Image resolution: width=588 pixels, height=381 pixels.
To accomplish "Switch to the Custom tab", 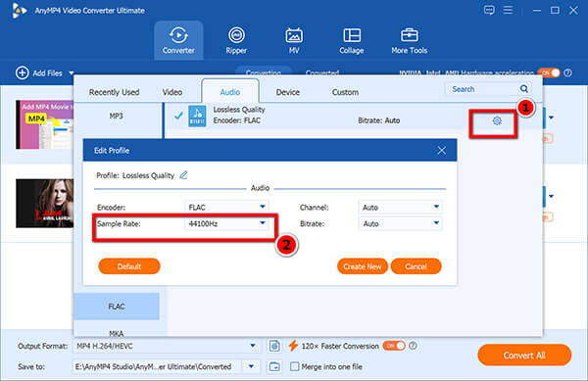I will pyautogui.click(x=345, y=92).
